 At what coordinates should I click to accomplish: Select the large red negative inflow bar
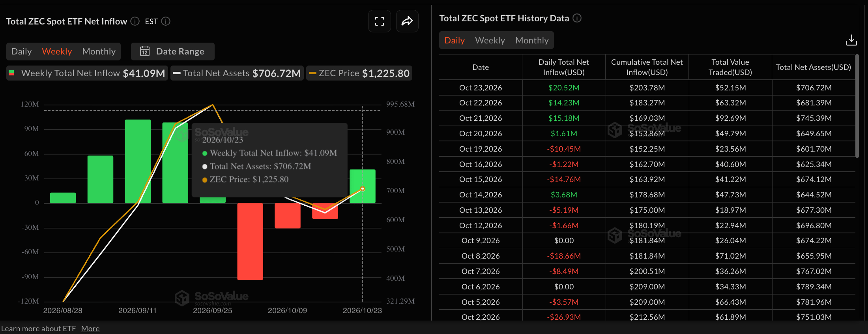(250, 241)
